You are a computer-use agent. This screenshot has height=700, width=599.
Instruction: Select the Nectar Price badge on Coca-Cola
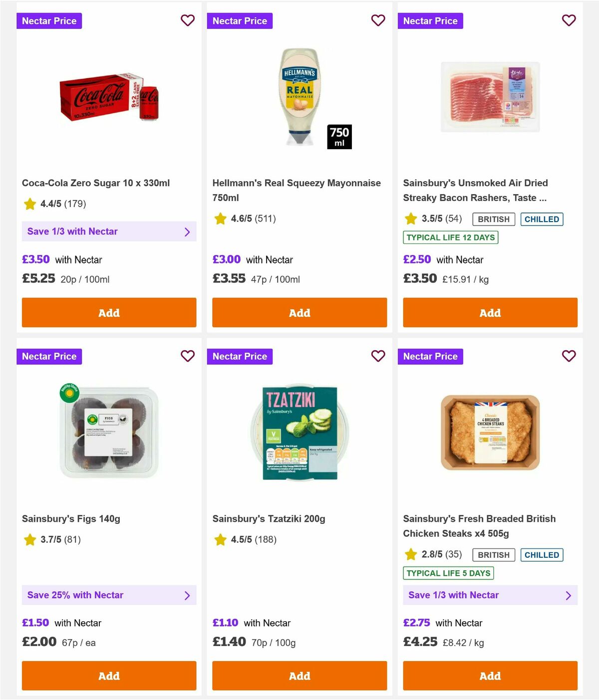tap(49, 20)
